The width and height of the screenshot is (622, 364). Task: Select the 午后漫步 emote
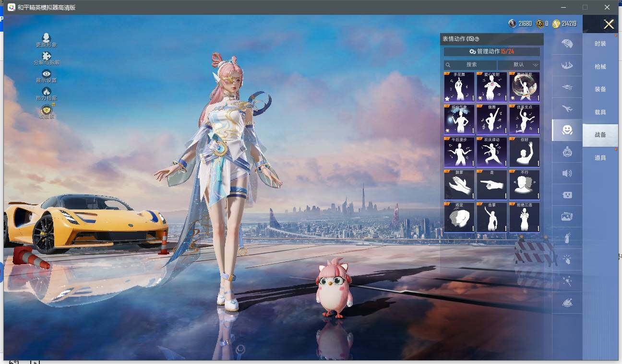coord(459,152)
